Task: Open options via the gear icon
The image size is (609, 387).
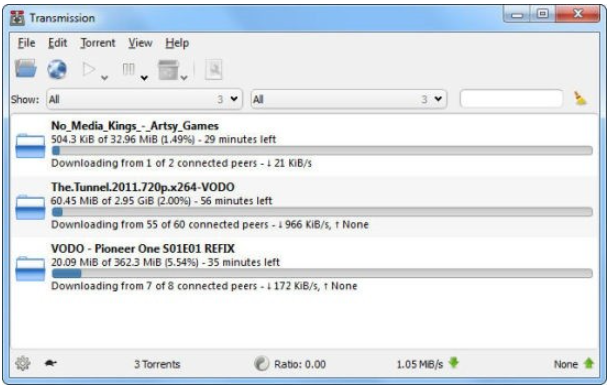Action: (23, 364)
